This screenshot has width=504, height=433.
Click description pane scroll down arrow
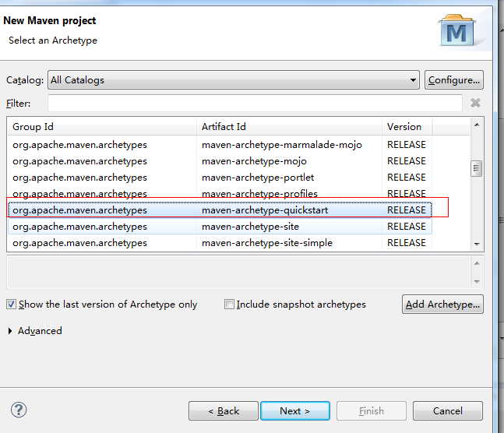coord(477,282)
